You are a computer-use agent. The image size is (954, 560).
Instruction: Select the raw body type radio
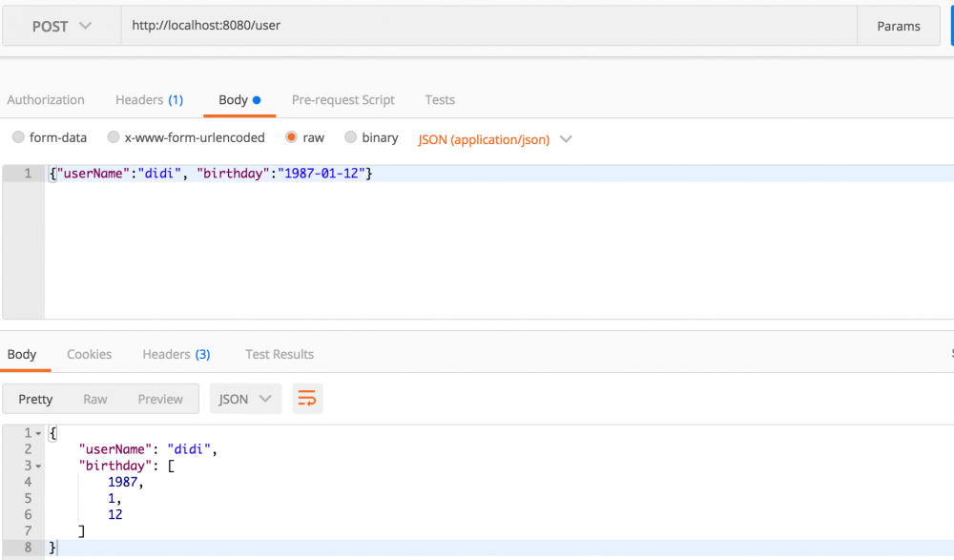pyautogui.click(x=291, y=137)
